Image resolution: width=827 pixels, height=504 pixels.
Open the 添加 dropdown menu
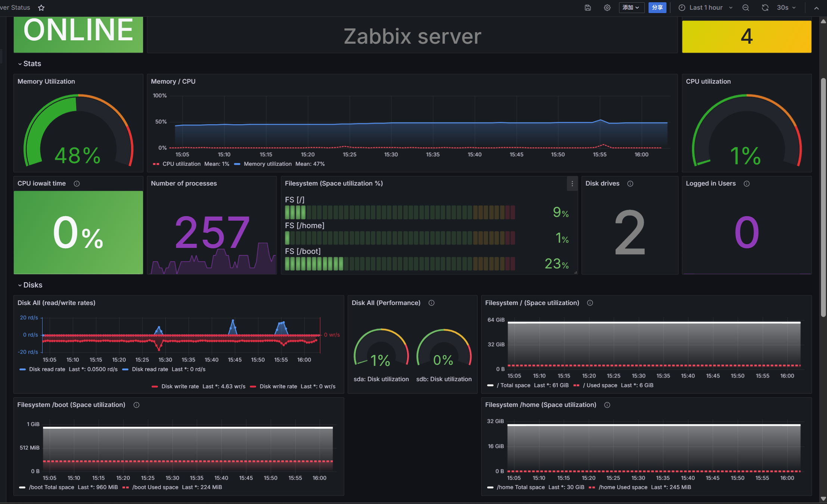[x=631, y=7]
